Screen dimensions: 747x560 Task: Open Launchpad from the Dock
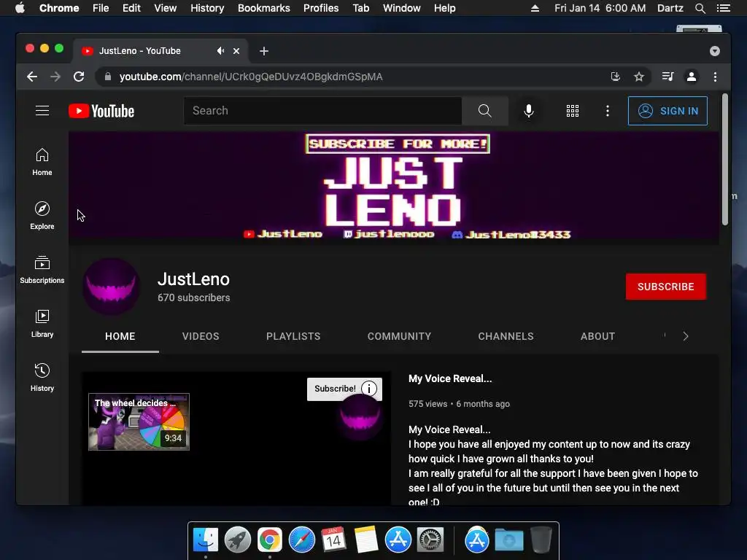coord(238,540)
